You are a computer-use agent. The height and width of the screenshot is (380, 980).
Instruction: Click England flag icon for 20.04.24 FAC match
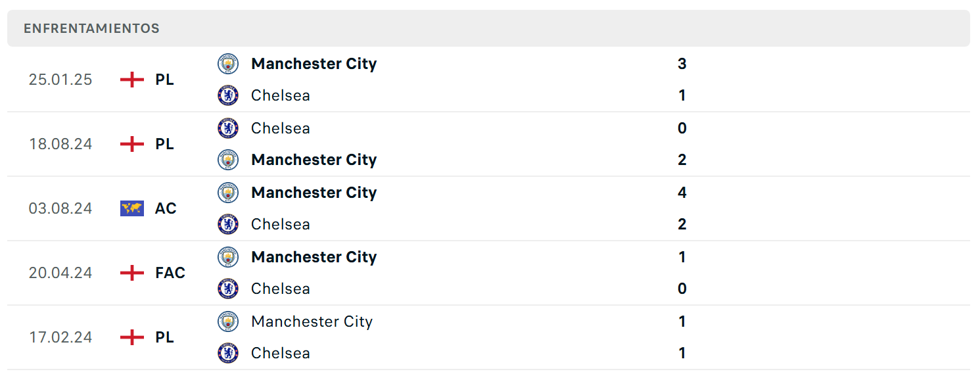(132, 273)
